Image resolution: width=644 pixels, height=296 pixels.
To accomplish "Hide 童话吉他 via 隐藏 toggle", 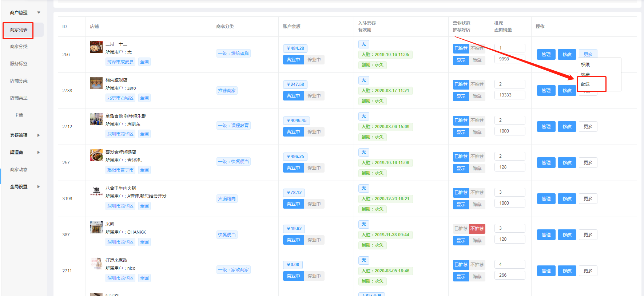I will (x=477, y=133).
